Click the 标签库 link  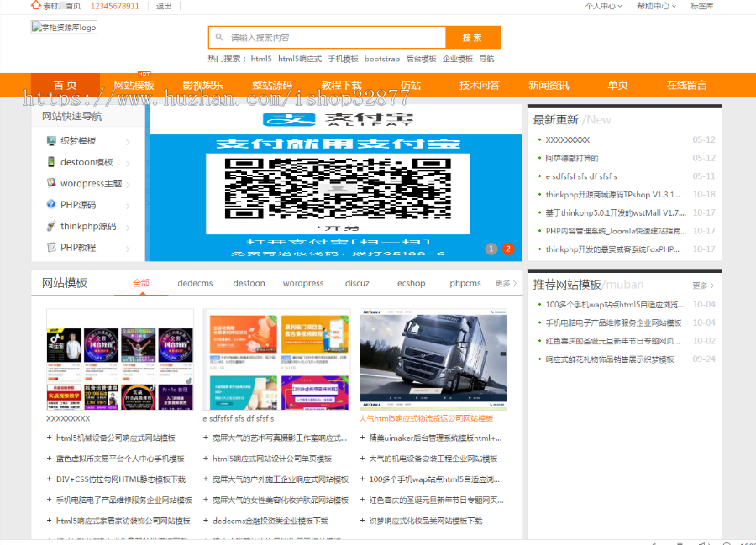pyautogui.click(x=701, y=6)
